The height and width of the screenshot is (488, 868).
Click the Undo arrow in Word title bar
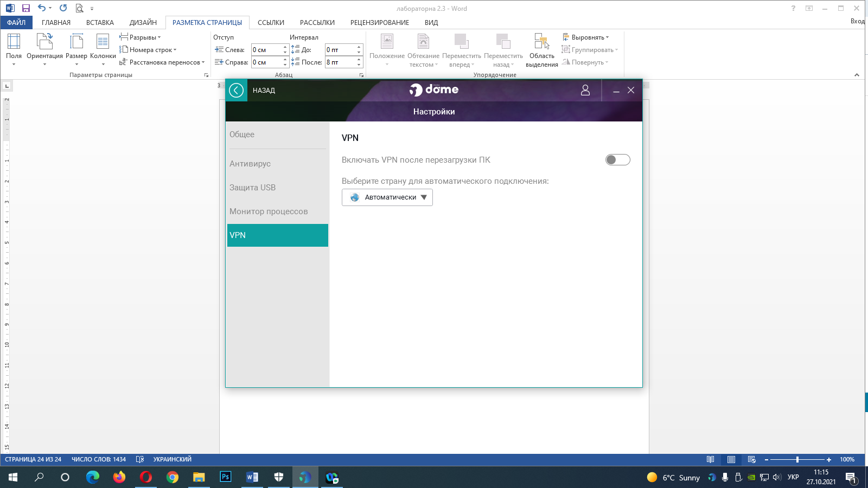(42, 8)
